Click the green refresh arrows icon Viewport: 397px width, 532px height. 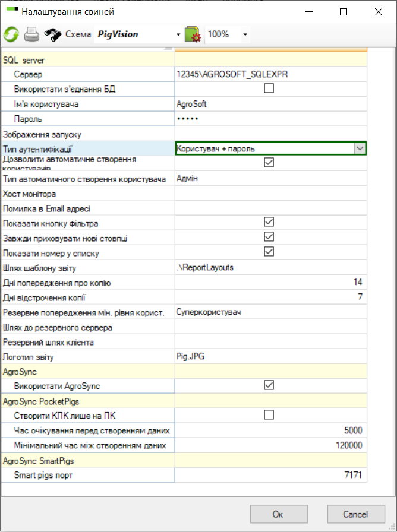pyautogui.click(x=11, y=34)
